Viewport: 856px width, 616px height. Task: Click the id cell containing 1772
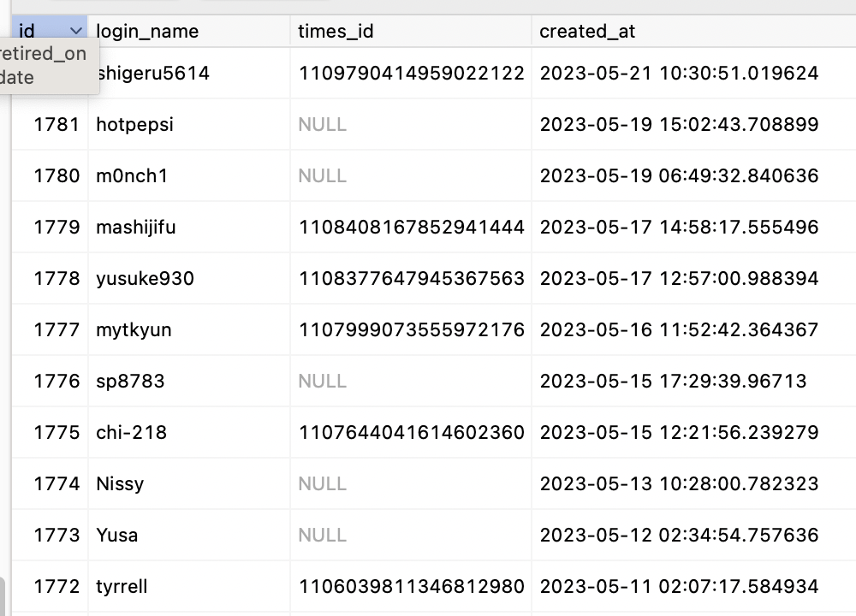click(56, 586)
